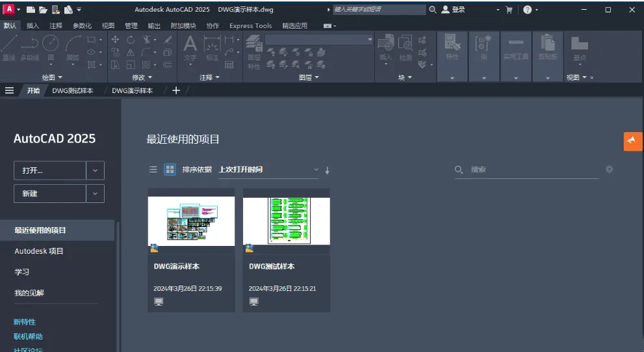
Task: Switch to the DWG测试样本 document tab
Action: [x=72, y=90]
